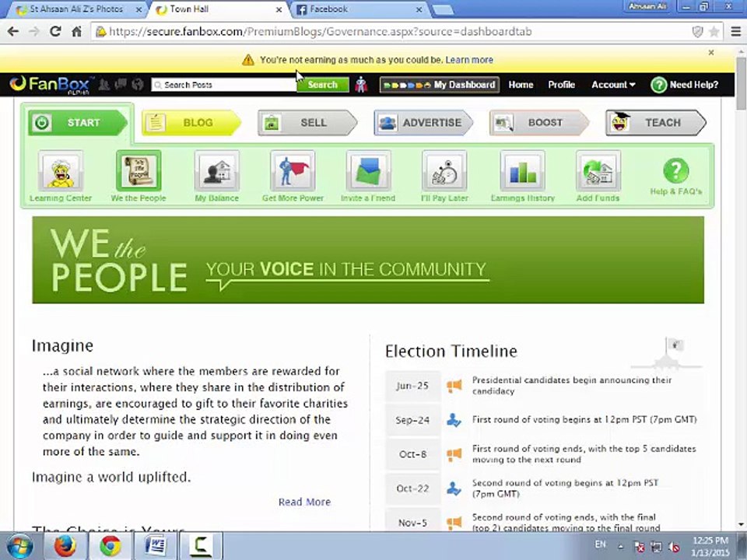
Task: Click the Oct-22 timeline date
Action: pos(412,488)
